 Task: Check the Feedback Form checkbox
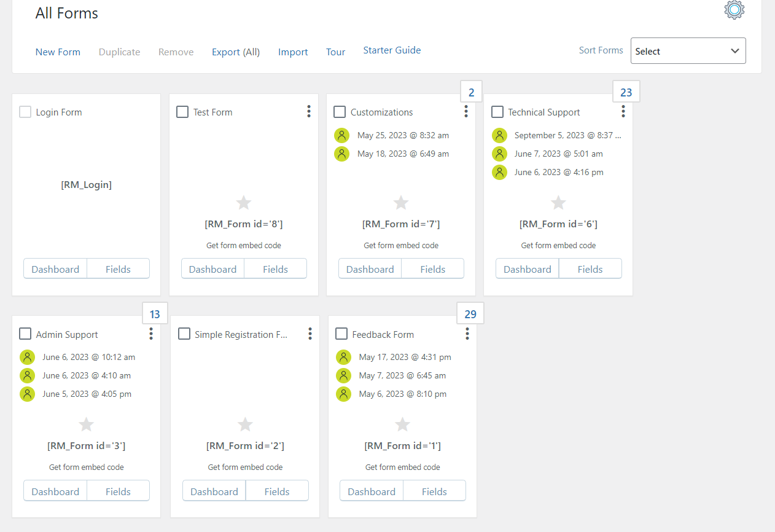click(x=341, y=334)
